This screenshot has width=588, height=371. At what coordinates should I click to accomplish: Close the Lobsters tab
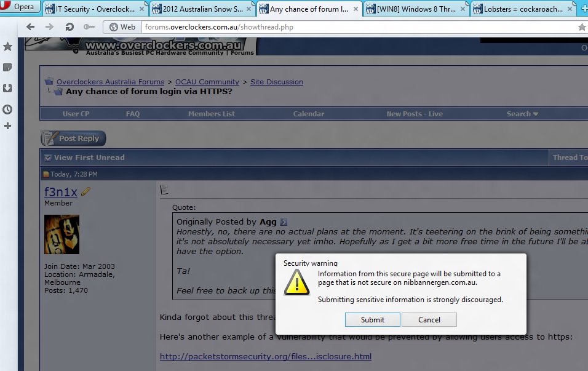570,9
